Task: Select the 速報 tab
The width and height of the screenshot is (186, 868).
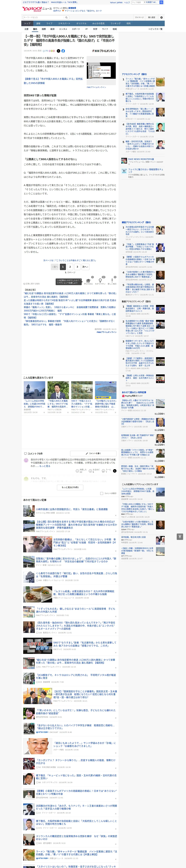Action: [x=38, y=24]
